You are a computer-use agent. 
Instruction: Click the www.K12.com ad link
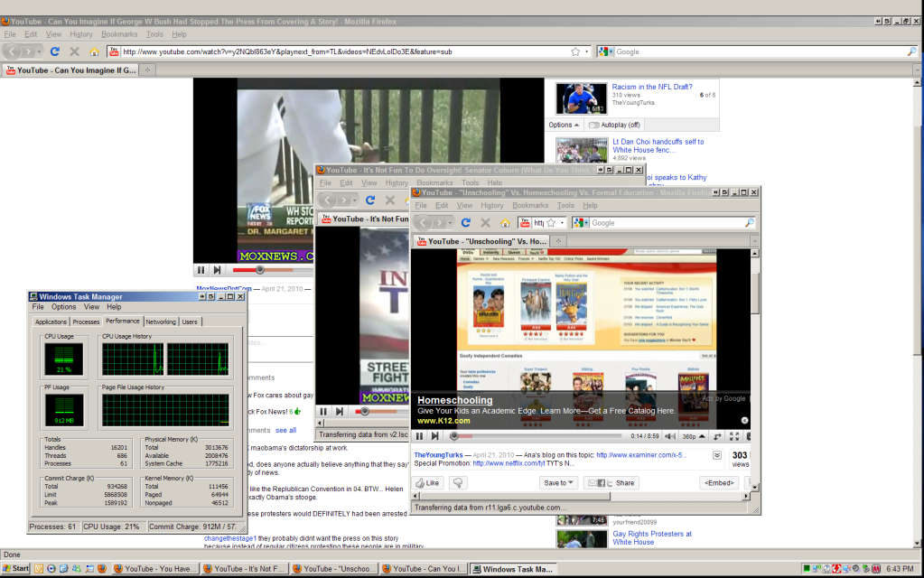point(443,421)
